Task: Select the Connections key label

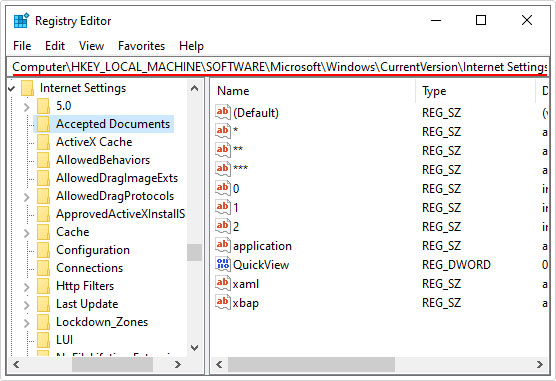Action: tap(89, 268)
